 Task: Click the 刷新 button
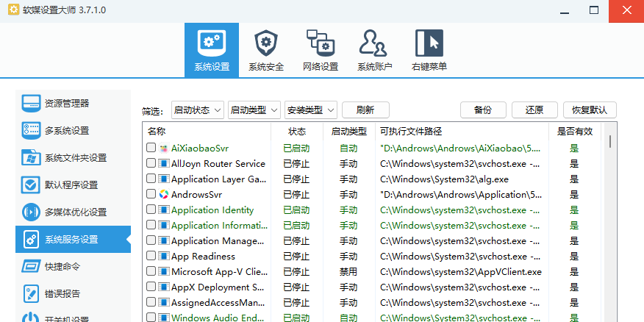[x=365, y=110]
